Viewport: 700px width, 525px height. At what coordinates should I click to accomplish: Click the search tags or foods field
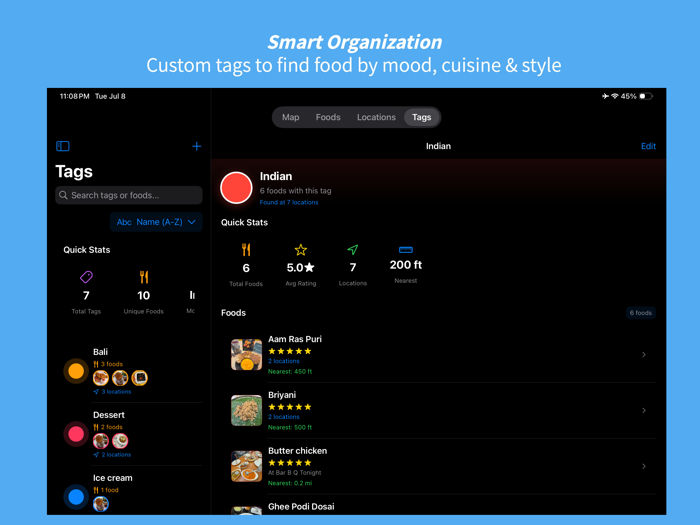click(129, 195)
